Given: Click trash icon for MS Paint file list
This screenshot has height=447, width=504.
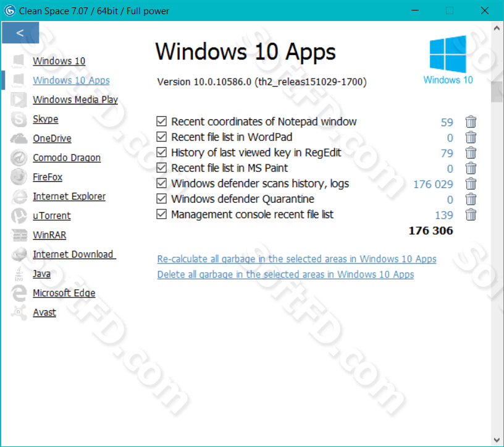Looking at the screenshot, I should pyautogui.click(x=471, y=168).
